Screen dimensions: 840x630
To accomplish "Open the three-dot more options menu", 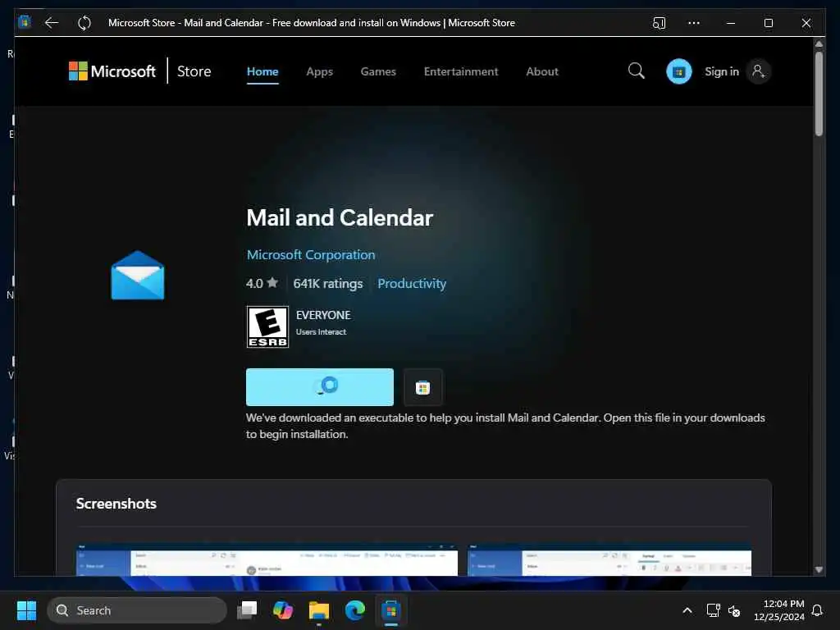I will (694, 23).
